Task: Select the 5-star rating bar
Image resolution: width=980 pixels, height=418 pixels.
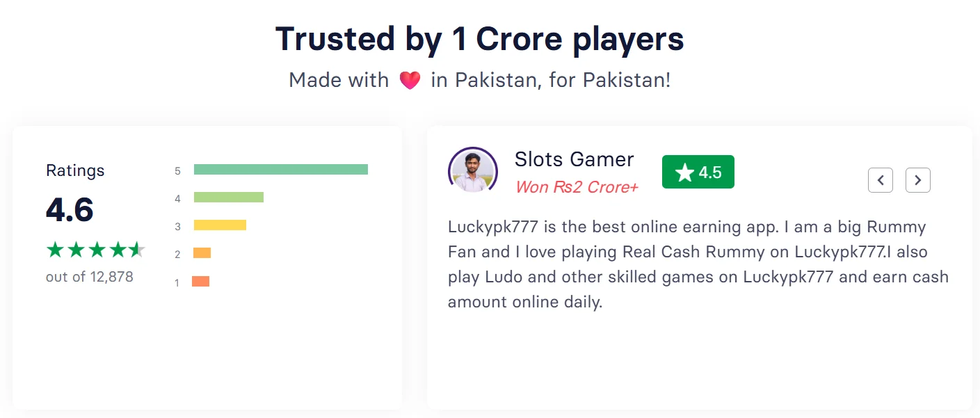Action: click(x=280, y=170)
